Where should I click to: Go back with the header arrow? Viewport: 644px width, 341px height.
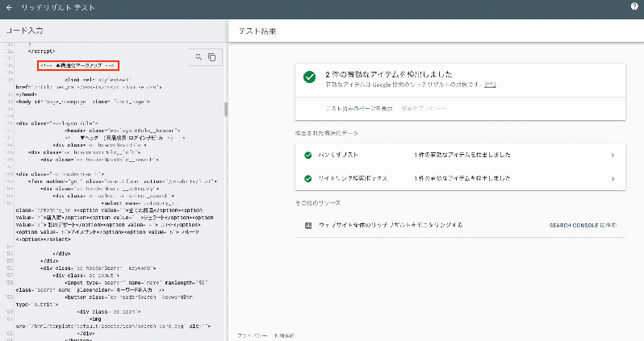point(10,7)
